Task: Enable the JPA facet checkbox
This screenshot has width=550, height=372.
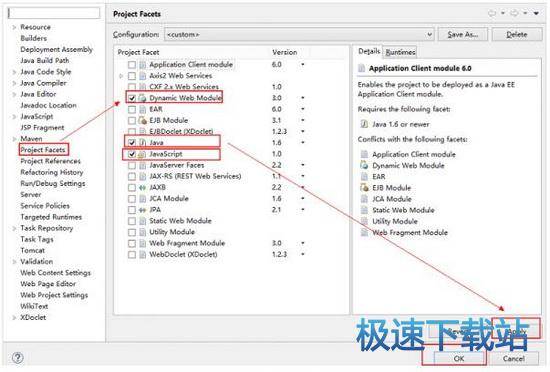Action: click(132, 210)
